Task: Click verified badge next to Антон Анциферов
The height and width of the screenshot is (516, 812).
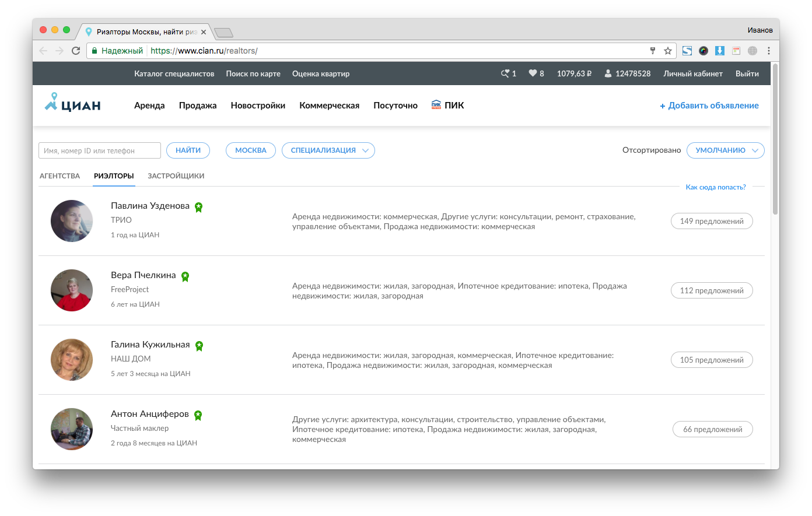Action: pyautogui.click(x=198, y=415)
